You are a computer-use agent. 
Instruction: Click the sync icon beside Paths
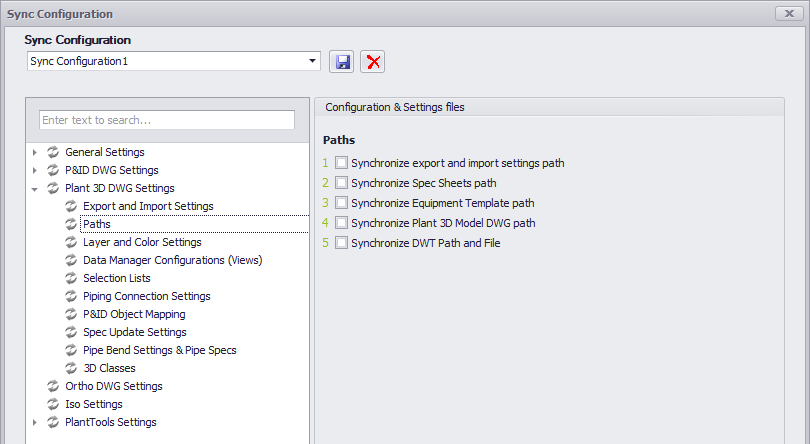coord(71,224)
